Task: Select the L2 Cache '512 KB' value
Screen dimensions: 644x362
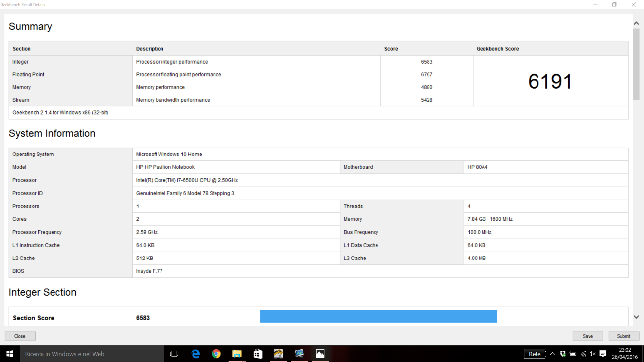Action: [x=145, y=258]
